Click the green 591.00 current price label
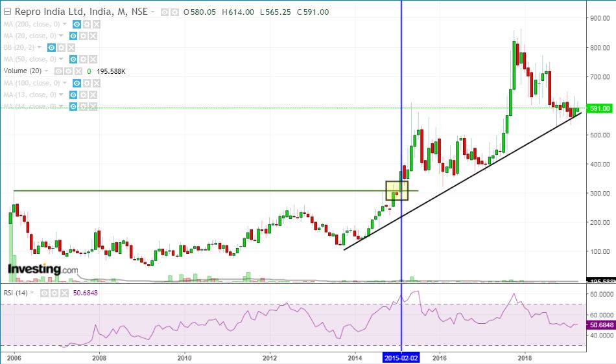The height and width of the screenshot is (364, 616). [600, 108]
